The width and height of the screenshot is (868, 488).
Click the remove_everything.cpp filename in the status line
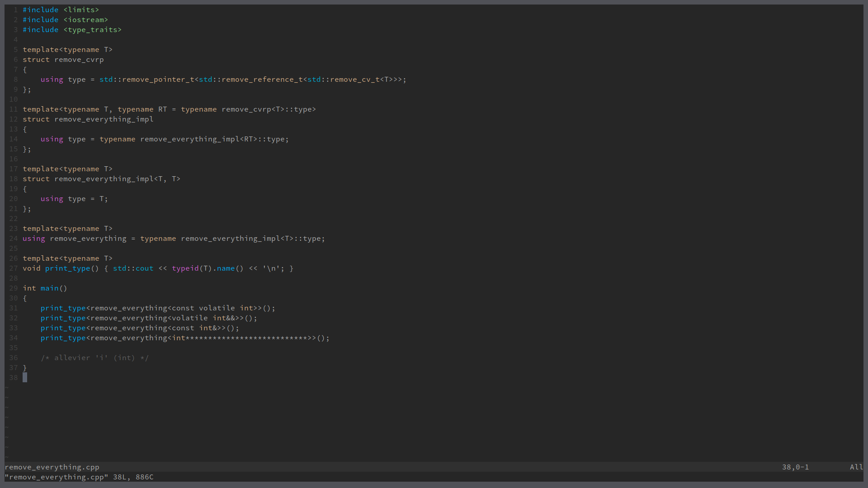pyautogui.click(x=52, y=467)
